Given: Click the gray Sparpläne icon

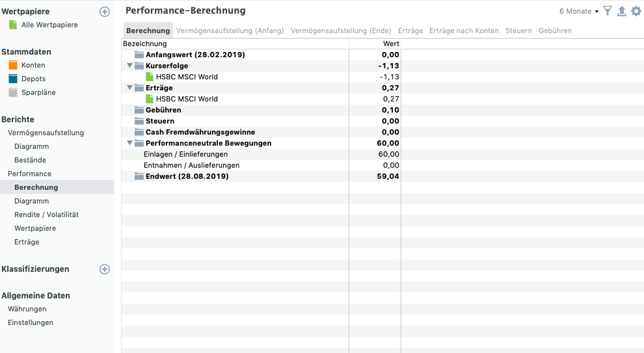Looking at the screenshot, I should point(13,92).
